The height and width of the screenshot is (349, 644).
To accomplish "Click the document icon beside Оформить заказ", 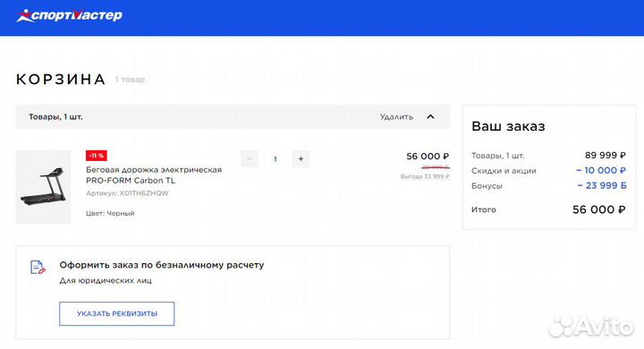I will (38, 268).
